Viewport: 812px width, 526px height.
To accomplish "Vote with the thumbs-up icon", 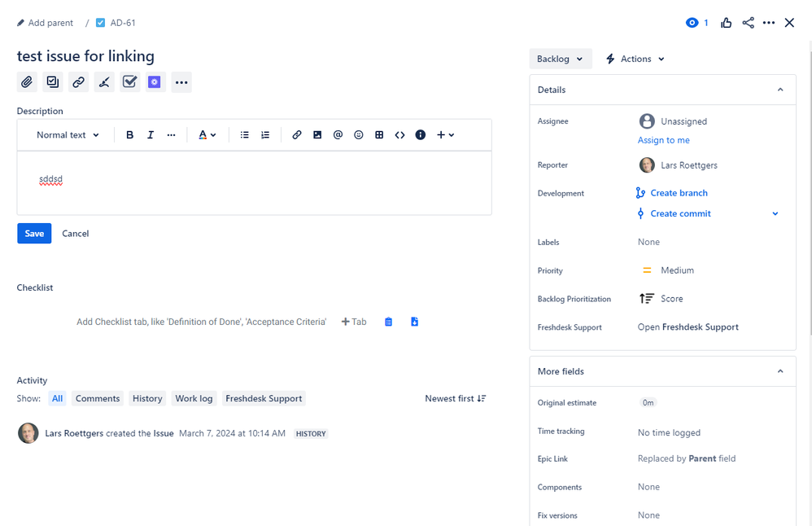I will tap(726, 23).
